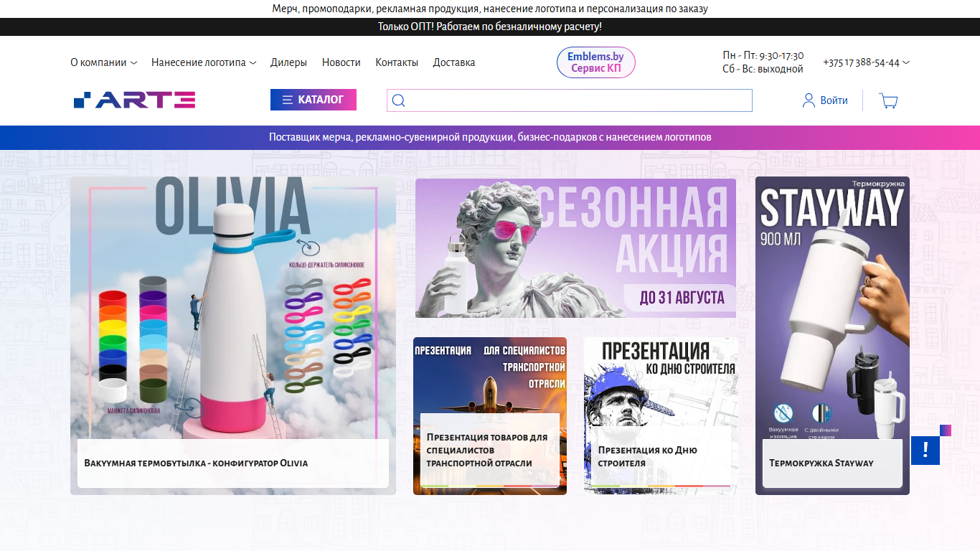Viewport: 980px width, 551px height.
Task: Open the Дилеры page
Action: point(288,62)
